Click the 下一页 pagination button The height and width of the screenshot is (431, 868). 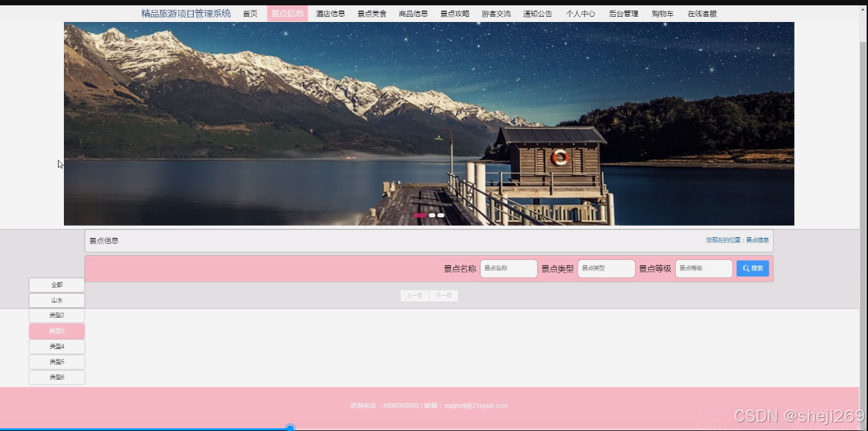click(x=444, y=295)
